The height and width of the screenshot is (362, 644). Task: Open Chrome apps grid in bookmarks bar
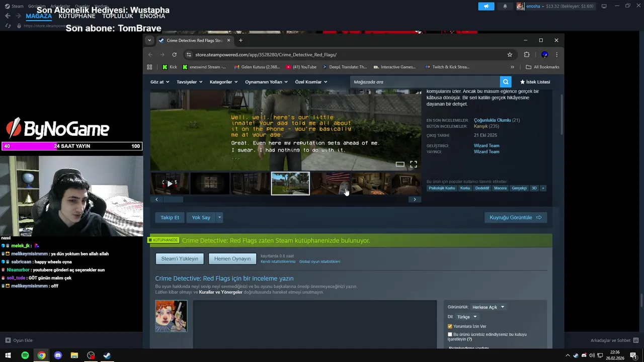pyautogui.click(x=149, y=67)
